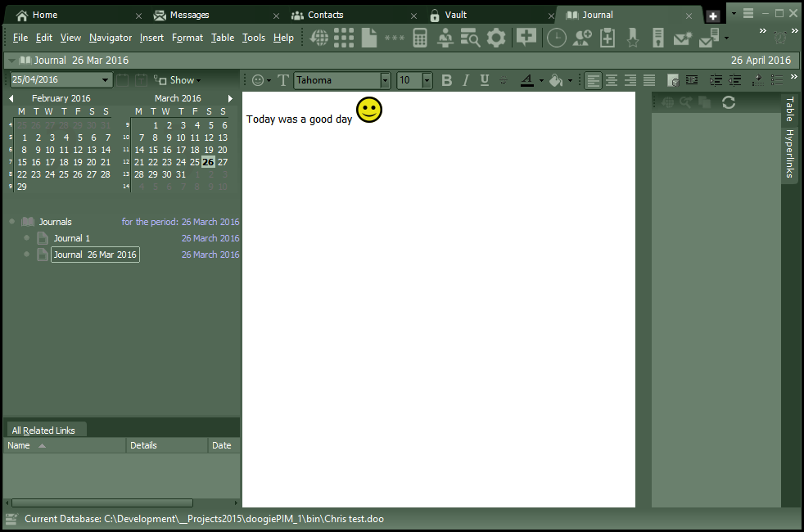Go to next month arrow in calendar

230,98
